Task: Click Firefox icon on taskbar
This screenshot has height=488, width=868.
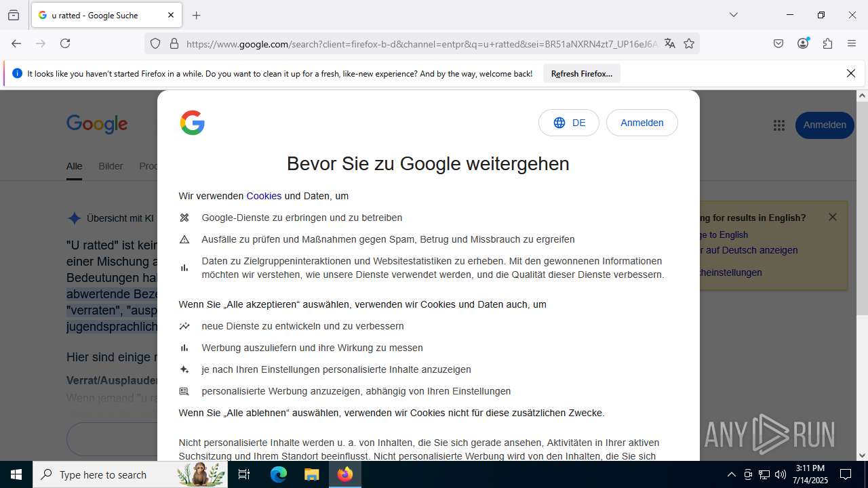Action: [x=345, y=474]
